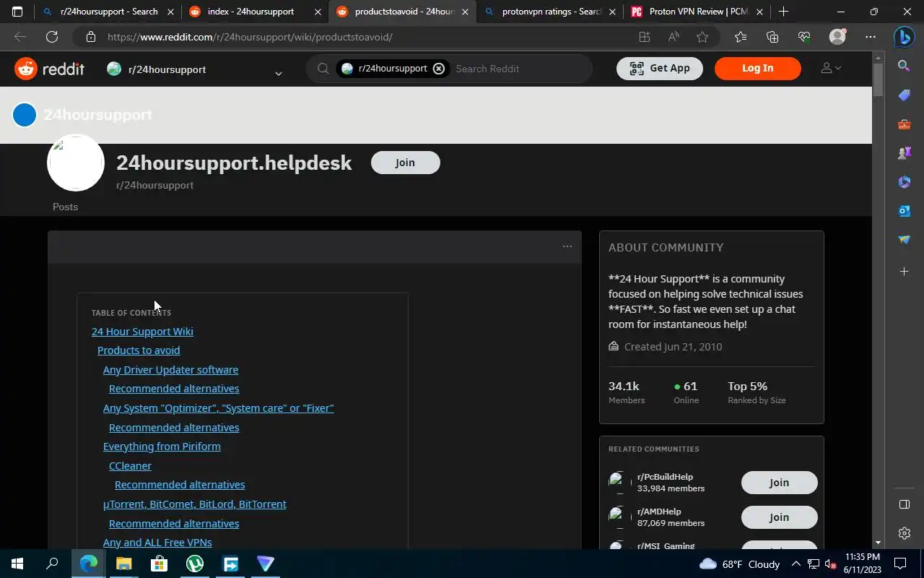
Task: Open Browser essentials heart icon
Action: tap(804, 37)
